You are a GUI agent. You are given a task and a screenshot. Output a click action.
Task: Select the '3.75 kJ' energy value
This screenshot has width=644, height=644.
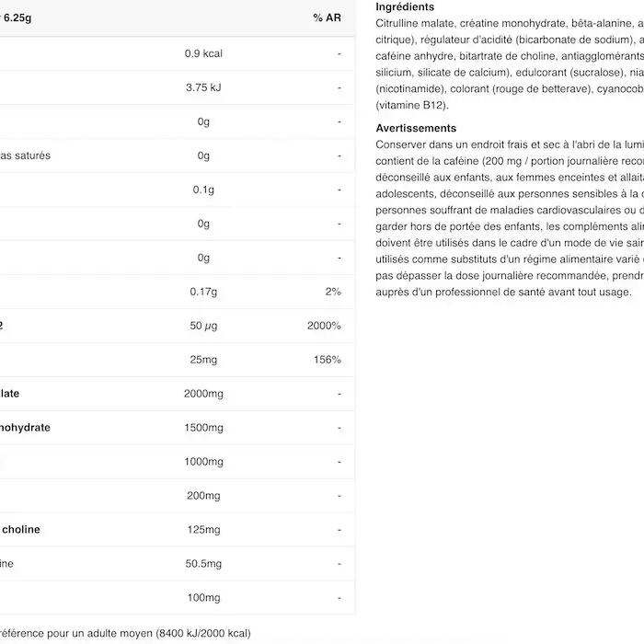click(203, 87)
